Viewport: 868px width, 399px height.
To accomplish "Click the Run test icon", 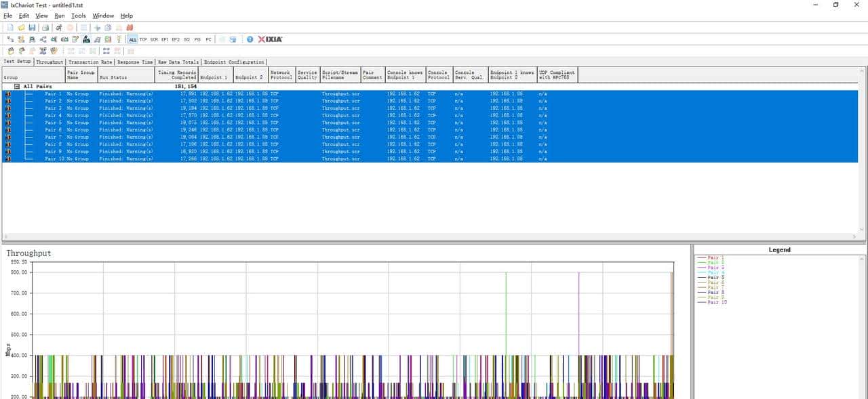I will [59, 28].
